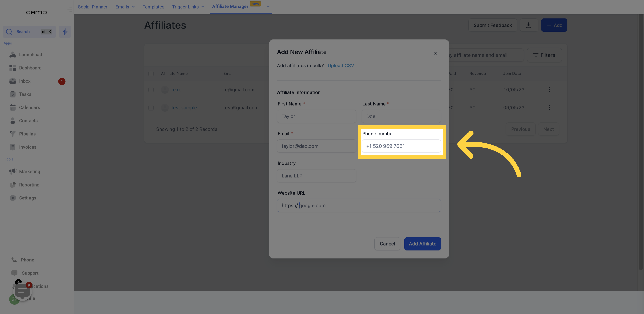
Task: Click the Phone number input field
Action: [x=401, y=146]
